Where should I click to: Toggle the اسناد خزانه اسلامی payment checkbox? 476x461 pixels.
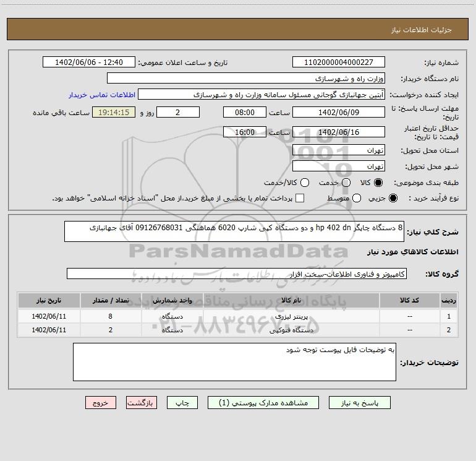(300, 198)
